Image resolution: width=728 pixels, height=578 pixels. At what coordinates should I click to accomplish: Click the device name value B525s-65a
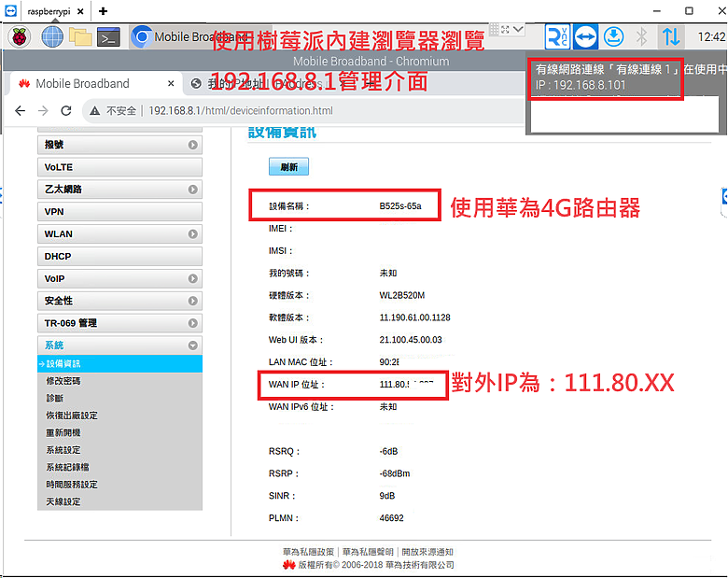tap(400, 206)
